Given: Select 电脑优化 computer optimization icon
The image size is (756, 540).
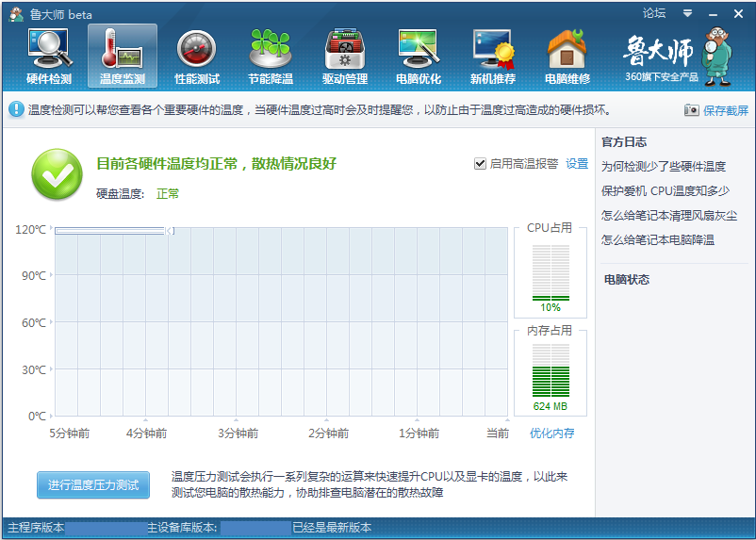Looking at the screenshot, I should pyautogui.click(x=419, y=56).
